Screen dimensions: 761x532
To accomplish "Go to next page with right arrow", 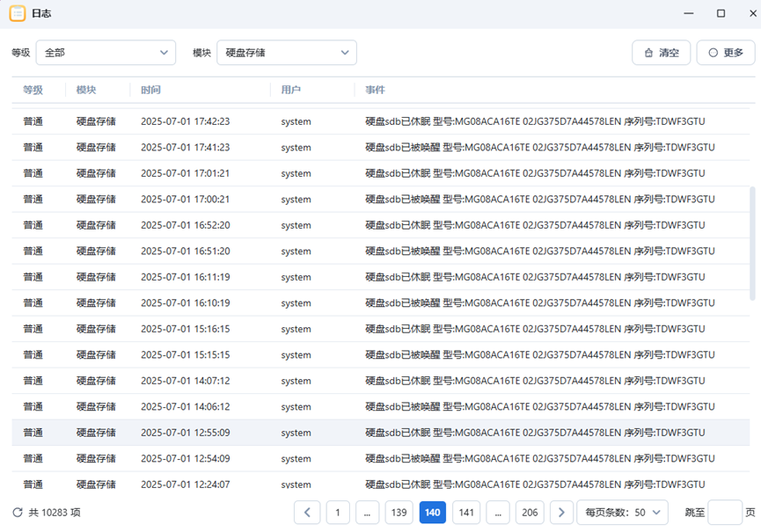I will point(561,513).
